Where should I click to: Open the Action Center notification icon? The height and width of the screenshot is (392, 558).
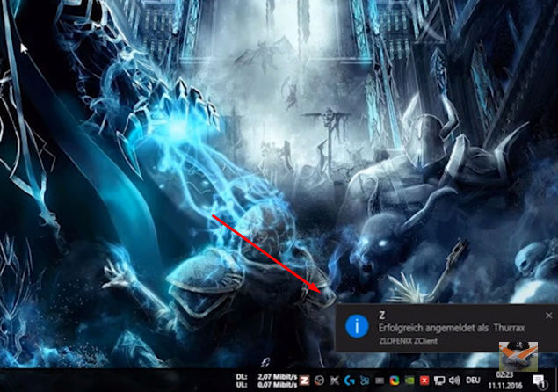point(540,381)
